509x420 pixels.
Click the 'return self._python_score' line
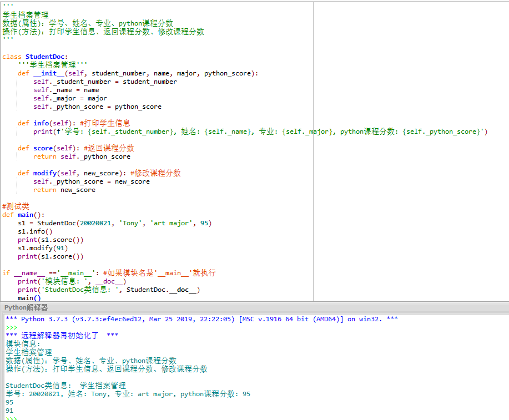(x=82, y=156)
